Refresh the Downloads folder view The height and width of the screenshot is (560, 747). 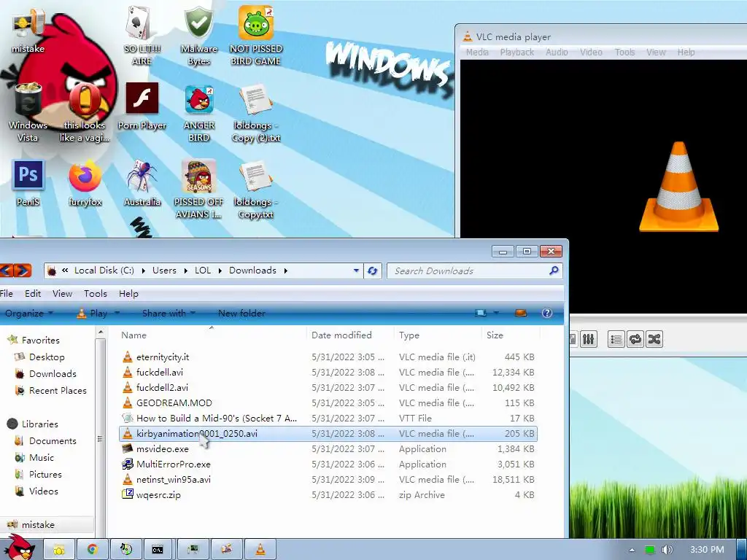click(373, 271)
